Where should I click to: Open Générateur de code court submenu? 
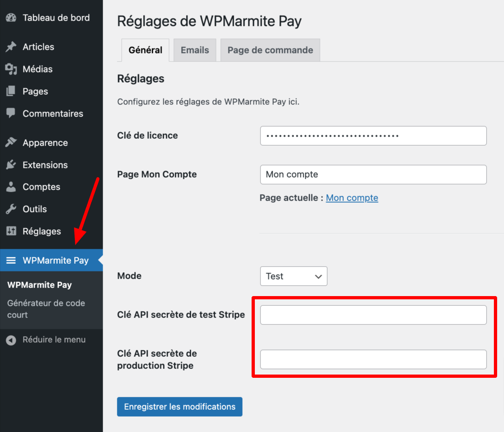[46, 309]
